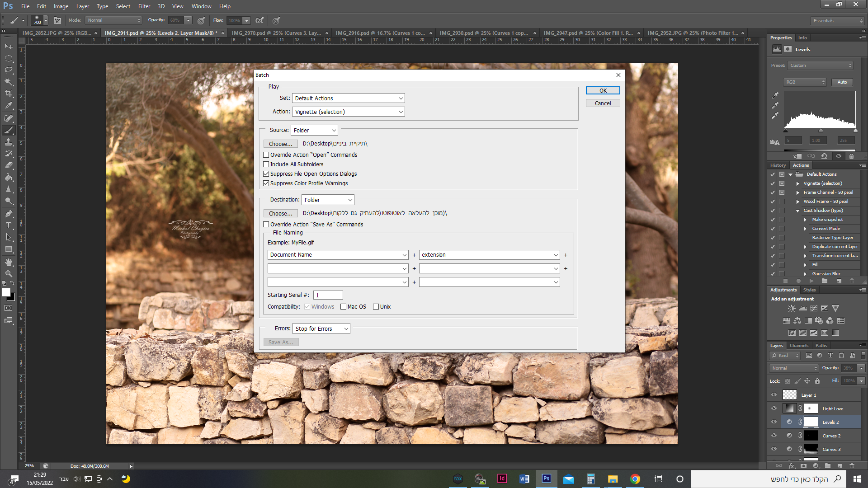Click Choose button under Destination folder
Image resolution: width=868 pixels, height=488 pixels.
tap(280, 214)
